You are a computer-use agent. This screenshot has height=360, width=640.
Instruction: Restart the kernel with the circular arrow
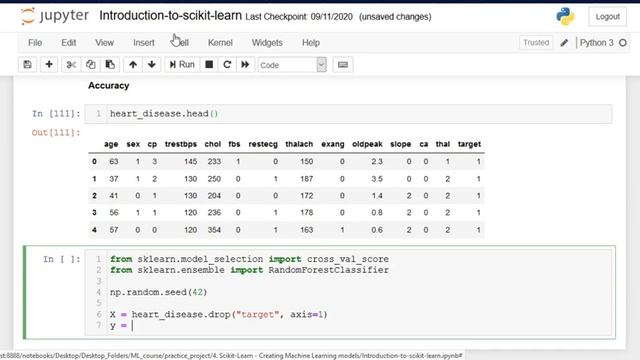coord(227,64)
